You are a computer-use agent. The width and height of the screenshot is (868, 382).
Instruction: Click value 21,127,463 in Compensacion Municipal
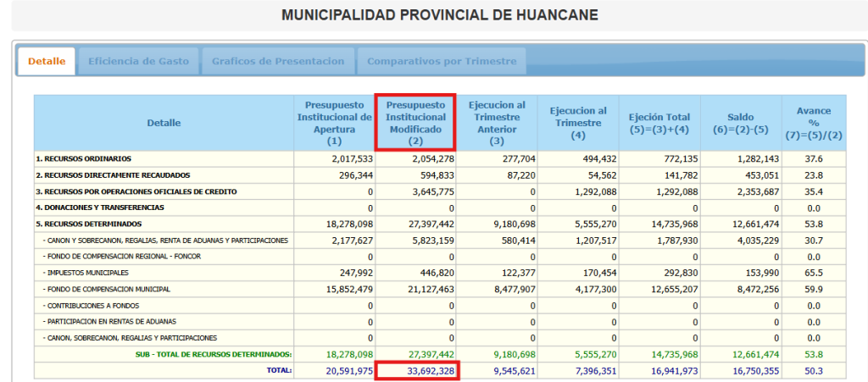[431, 290]
